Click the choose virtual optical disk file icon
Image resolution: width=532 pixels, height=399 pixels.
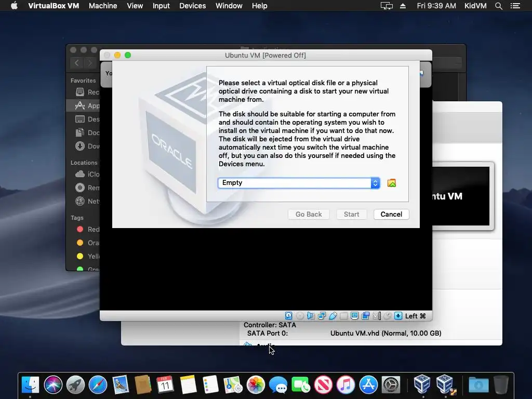point(392,183)
